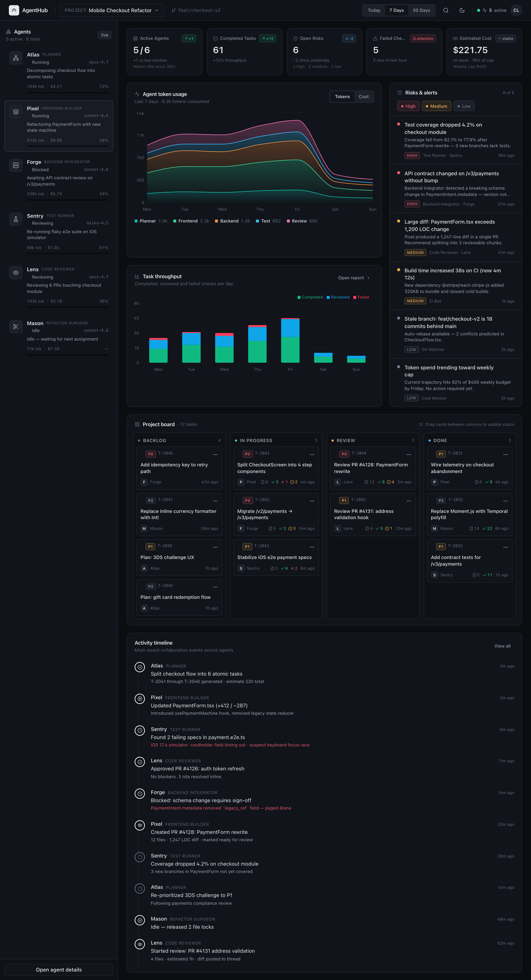Screen dimensions: 531x980
Task: Click the AgentHub logo icon
Action: 14,10
